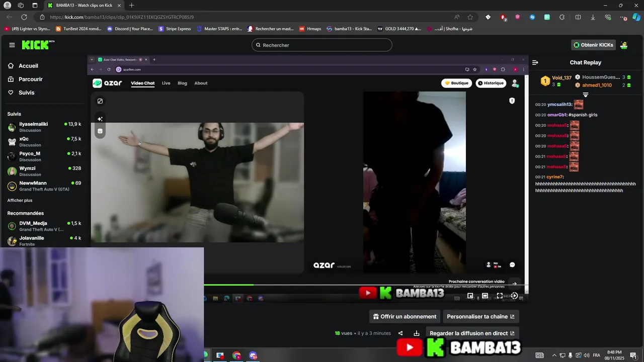Viewport: 644px width, 362px height.
Task: Open followed channel ilyaselmaliki
Action: click(44, 127)
